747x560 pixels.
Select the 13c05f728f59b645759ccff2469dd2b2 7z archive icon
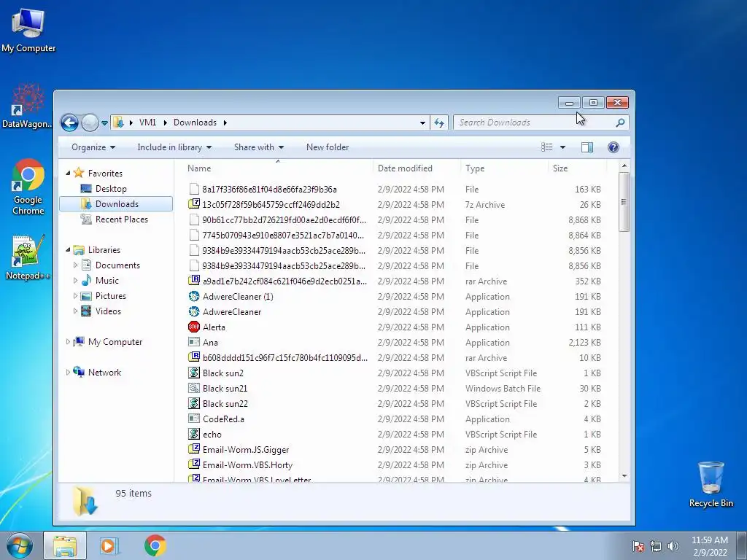194,204
